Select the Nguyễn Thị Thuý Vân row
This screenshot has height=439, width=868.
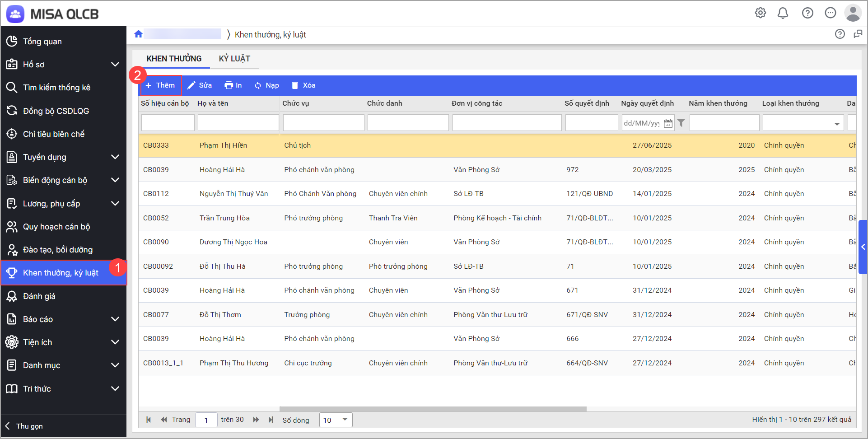(497, 194)
